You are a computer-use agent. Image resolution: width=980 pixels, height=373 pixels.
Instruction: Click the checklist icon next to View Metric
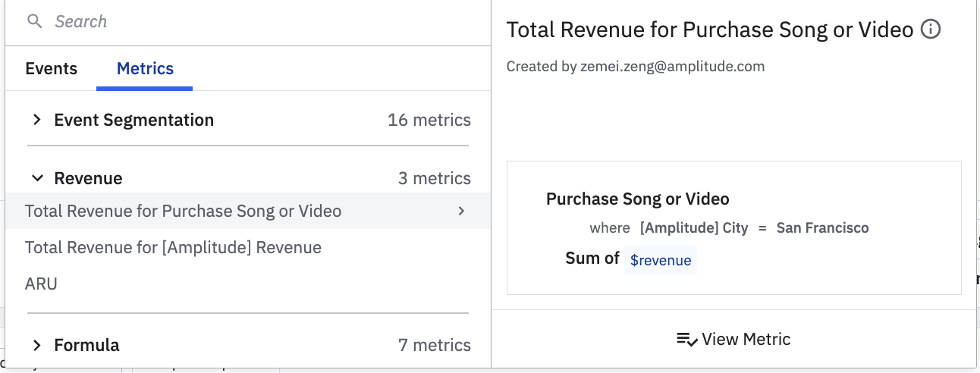coord(687,340)
